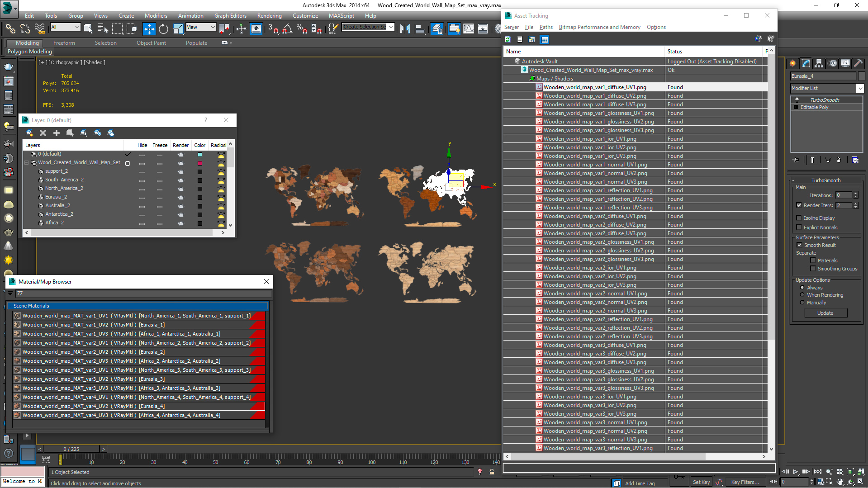The width and height of the screenshot is (868, 488).
Task: Click the TurboSmooth Update button
Action: pyautogui.click(x=825, y=313)
